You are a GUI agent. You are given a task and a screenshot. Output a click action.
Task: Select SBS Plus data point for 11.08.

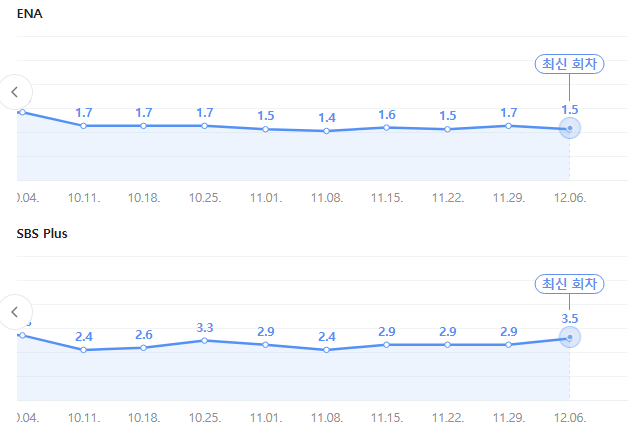click(326, 350)
